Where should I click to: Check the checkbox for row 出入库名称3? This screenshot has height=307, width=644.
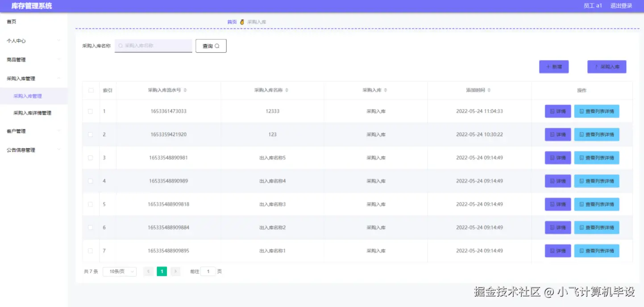pos(91,204)
